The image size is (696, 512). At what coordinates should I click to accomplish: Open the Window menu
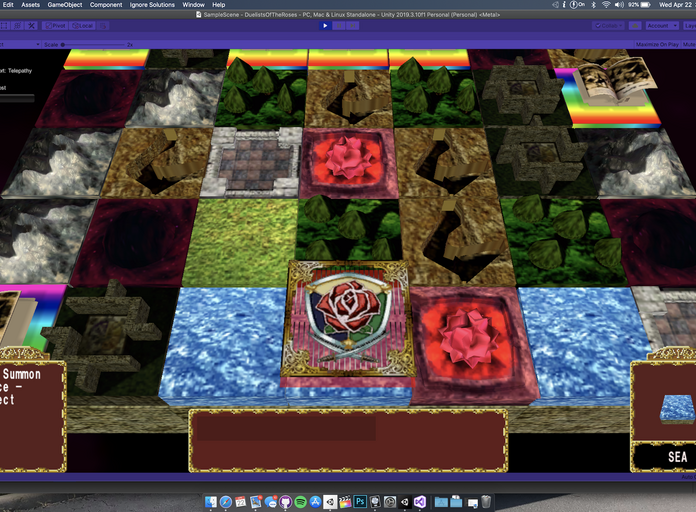[194, 5]
